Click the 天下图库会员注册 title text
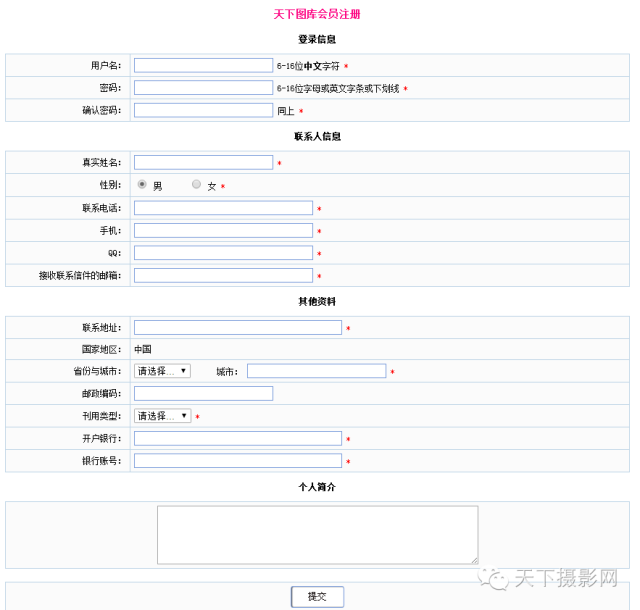640x610 pixels. point(317,14)
